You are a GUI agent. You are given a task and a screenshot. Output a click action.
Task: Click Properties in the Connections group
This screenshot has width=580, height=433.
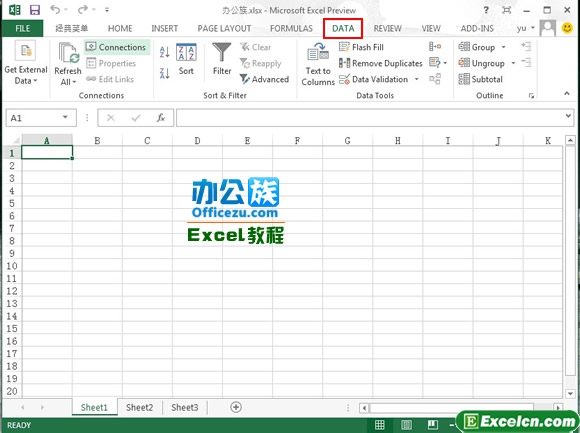111,63
